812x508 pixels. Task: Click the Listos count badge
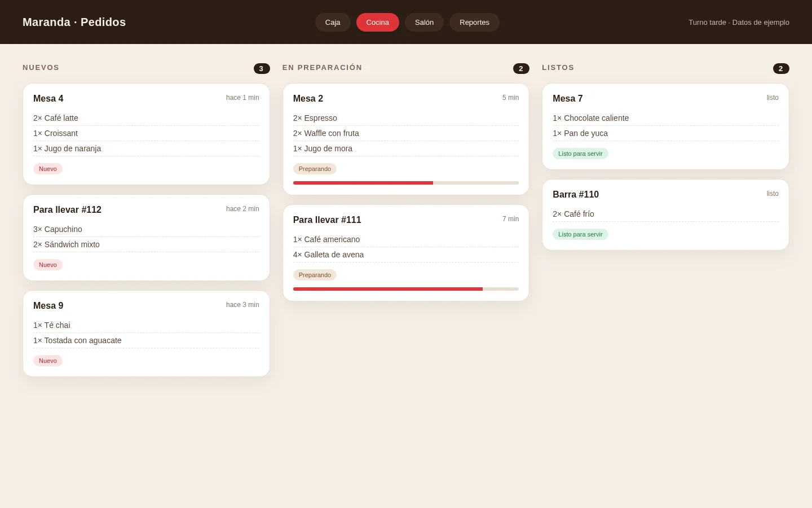tap(781, 68)
